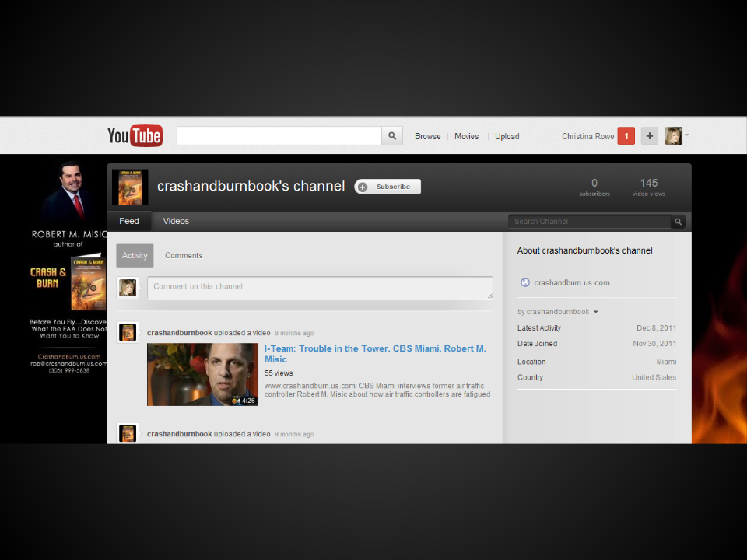Click the video description text about CBS Miami
Screen dimensions: 747x560
point(377,390)
